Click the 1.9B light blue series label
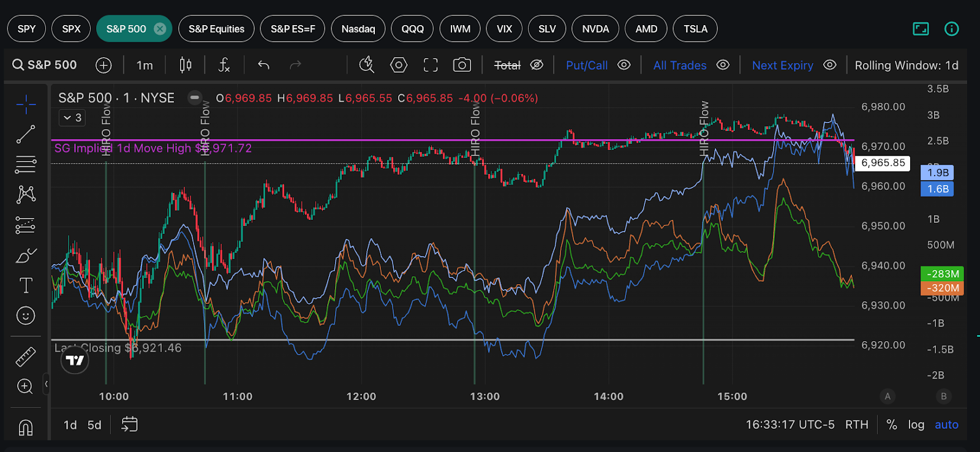This screenshot has width=980, height=452. click(937, 173)
